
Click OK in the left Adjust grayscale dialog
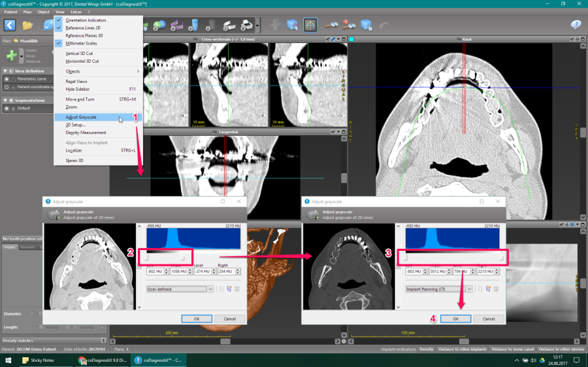pos(197,319)
